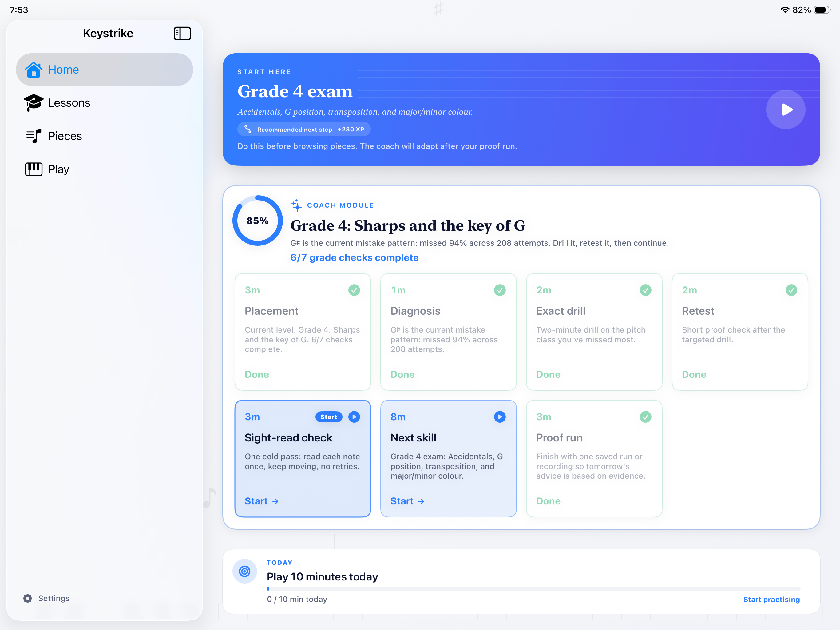Open the Diagnosis card
The image size is (840, 630).
pyautogui.click(x=449, y=332)
